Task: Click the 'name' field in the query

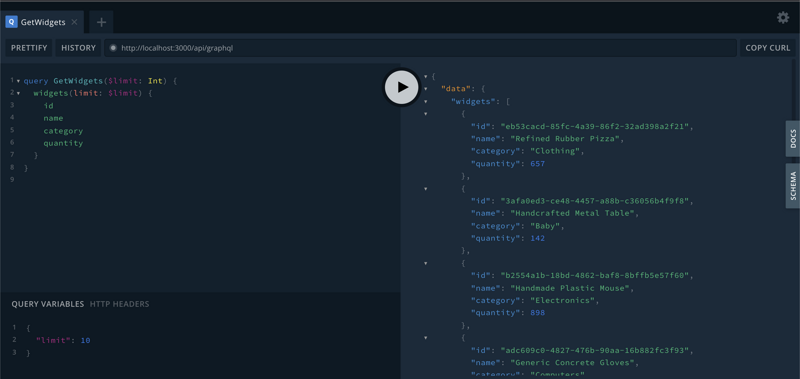Action: tap(53, 118)
